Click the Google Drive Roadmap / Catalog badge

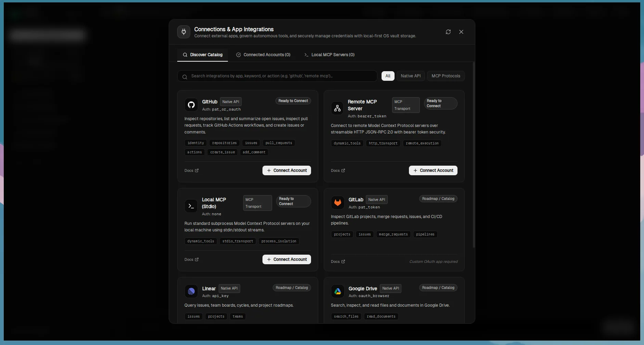pos(438,288)
